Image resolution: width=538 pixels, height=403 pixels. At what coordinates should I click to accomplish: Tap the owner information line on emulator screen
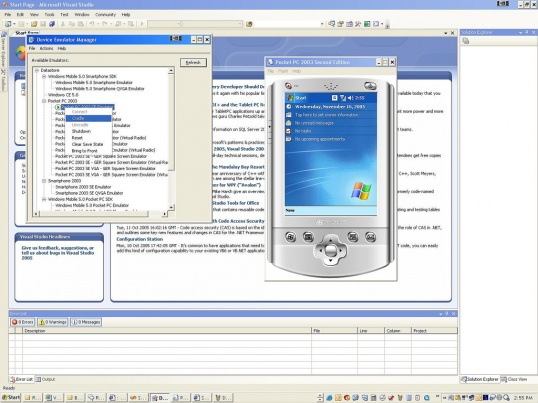[x=327, y=115]
